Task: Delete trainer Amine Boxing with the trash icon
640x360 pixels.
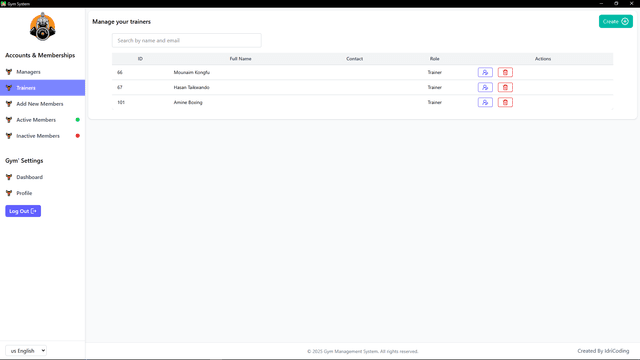Action: (x=505, y=102)
